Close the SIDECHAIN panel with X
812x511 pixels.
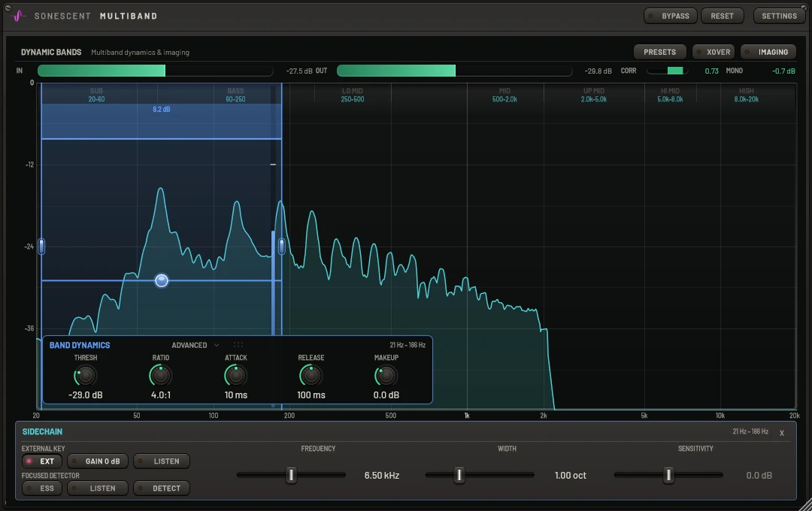click(781, 433)
